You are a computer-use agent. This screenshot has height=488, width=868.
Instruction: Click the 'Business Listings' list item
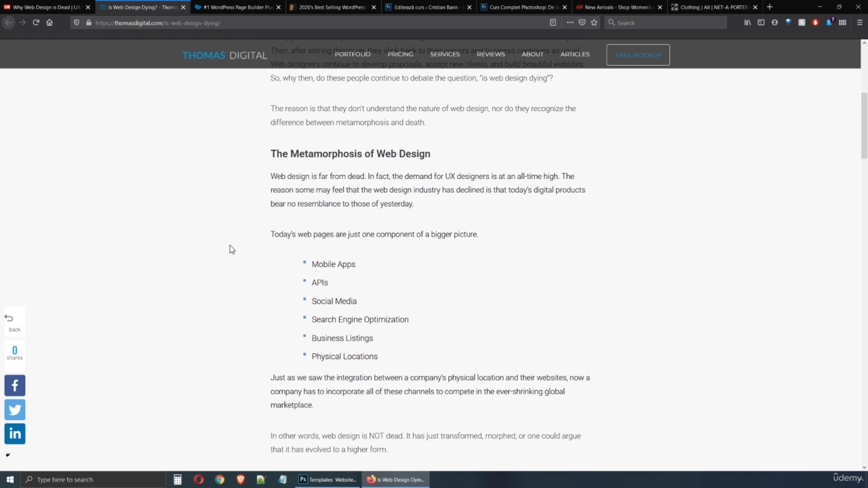pyautogui.click(x=342, y=338)
